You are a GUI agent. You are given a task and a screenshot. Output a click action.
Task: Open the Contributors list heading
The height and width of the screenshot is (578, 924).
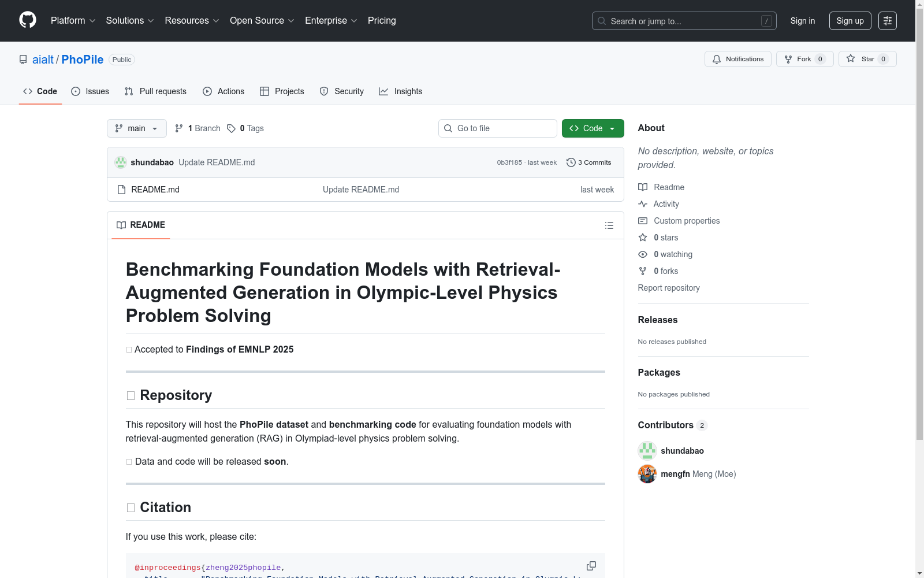(673, 425)
